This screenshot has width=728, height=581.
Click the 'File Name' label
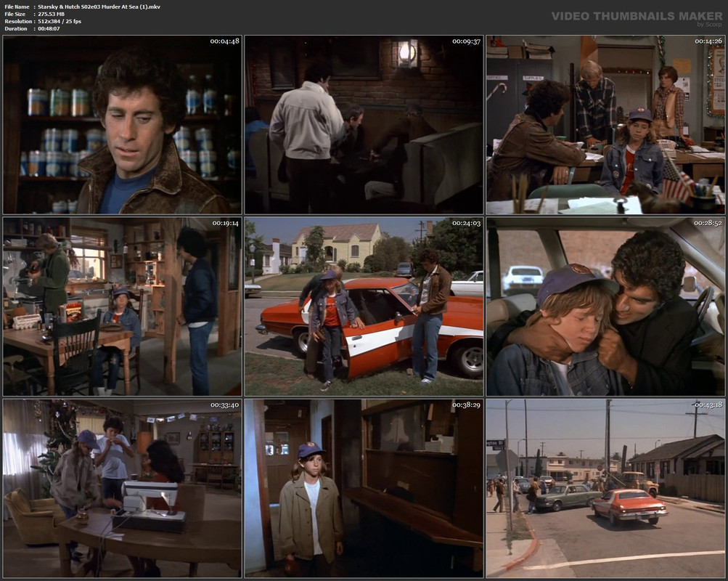point(17,7)
